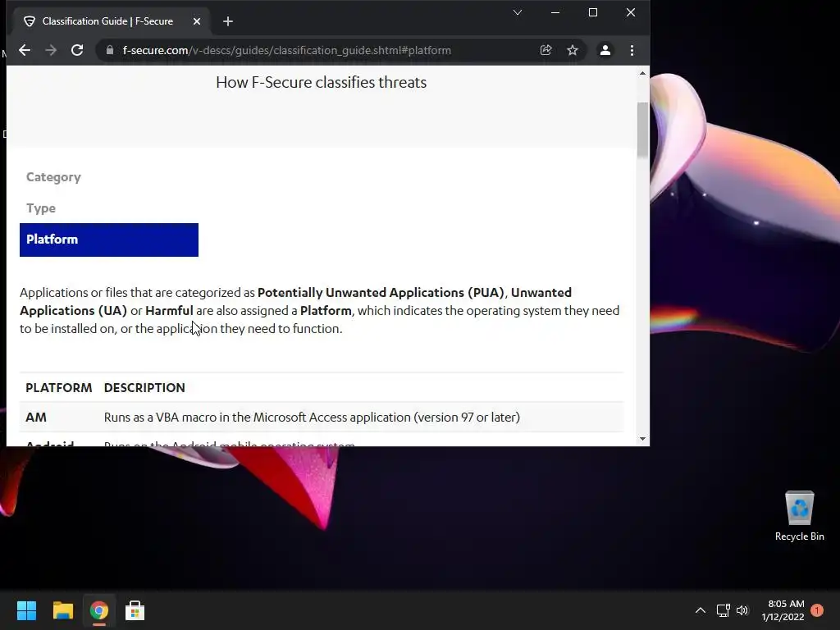The width and height of the screenshot is (840, 630).
Task: Click the scrollbar down arrow
Action: [x=642, y=439]
